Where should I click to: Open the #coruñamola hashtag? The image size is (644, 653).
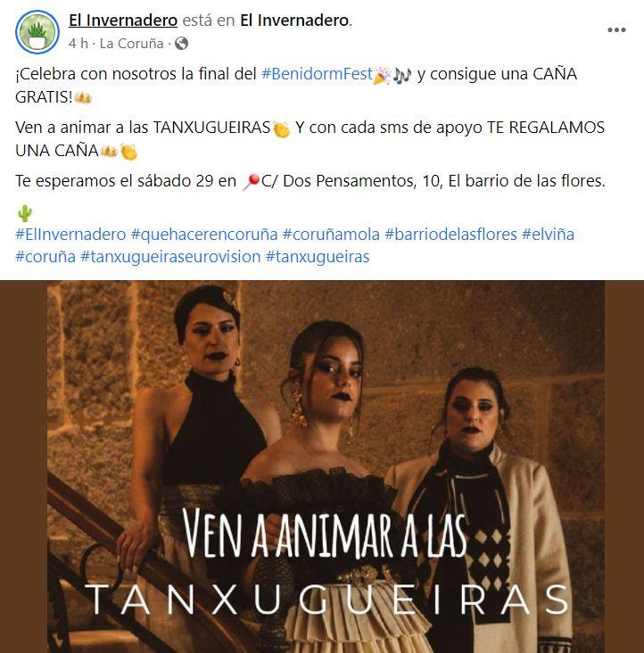coord(332,234)
